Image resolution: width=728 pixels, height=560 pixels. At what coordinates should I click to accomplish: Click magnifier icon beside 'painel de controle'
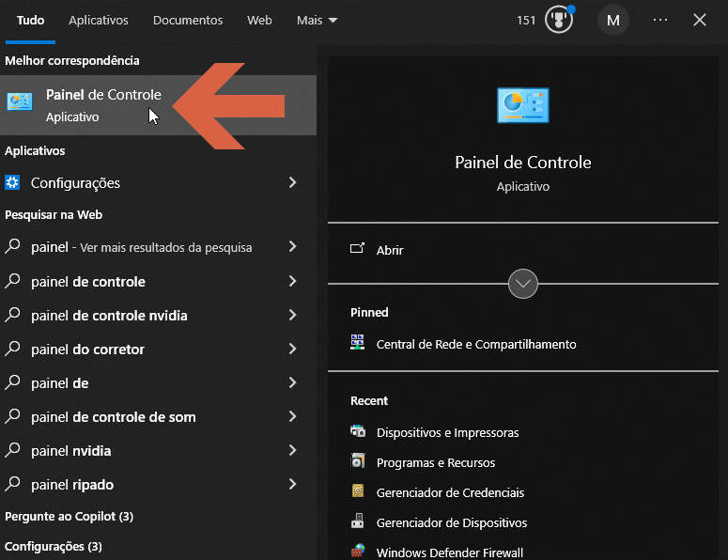point(12,280)
